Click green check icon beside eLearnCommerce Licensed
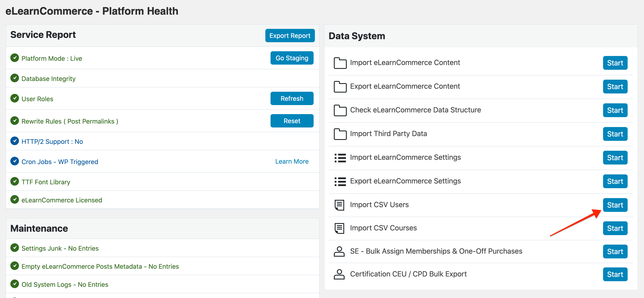Image resolution: width=644 pixels, height=298 pixels. click(15, 200)
